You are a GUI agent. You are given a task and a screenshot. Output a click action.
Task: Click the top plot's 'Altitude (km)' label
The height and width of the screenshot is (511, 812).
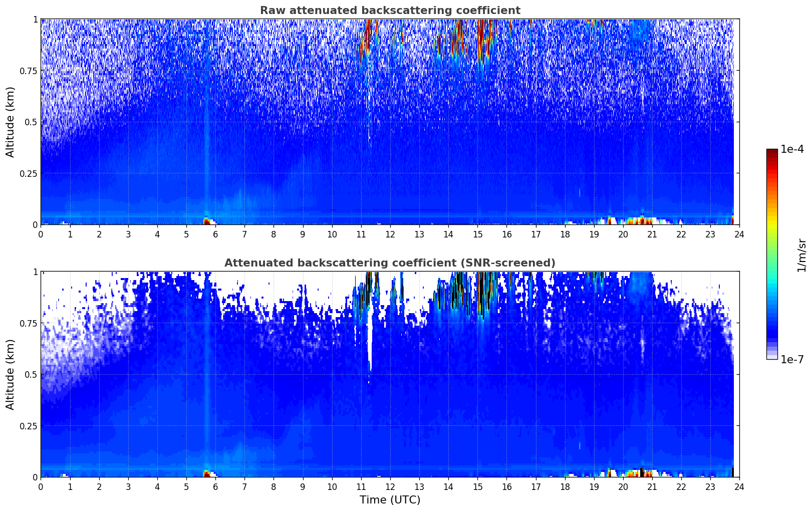click(x=11, y=122)
